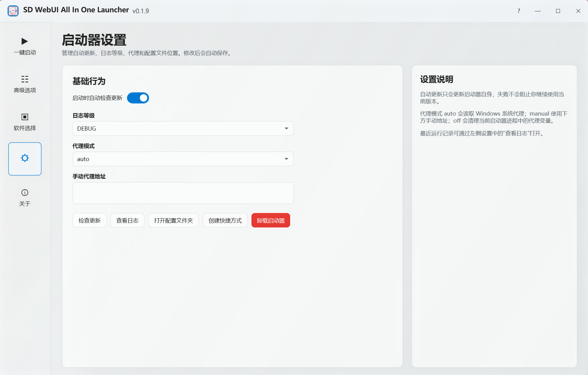Click the 手动代理地址 label

(89, 176)
